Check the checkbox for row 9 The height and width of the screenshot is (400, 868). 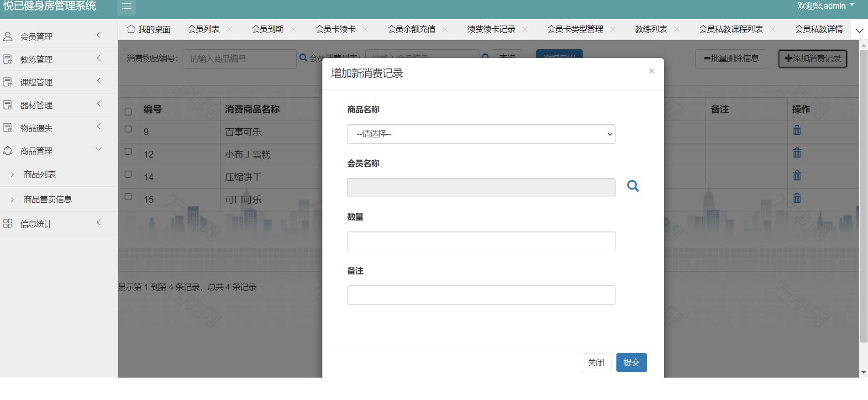point(128,129)
